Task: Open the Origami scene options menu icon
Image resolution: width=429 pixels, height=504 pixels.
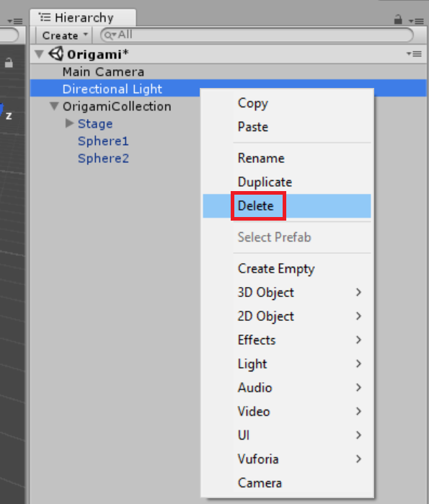Action: pyautogui.click(x=414, y=53)
